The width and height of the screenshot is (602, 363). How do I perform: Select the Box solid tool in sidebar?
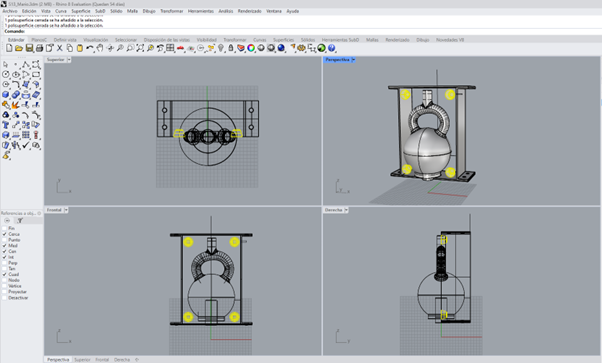(x=5, y=94)
